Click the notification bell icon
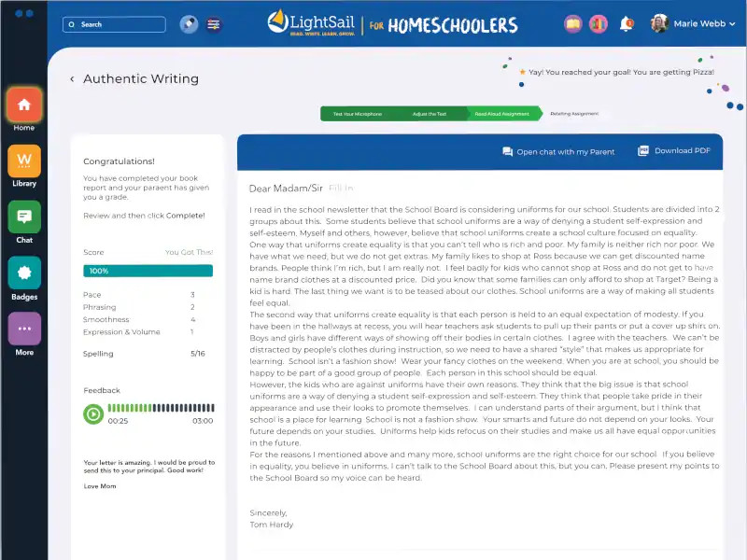Screen dimensions: 747x560 (627, 23)
